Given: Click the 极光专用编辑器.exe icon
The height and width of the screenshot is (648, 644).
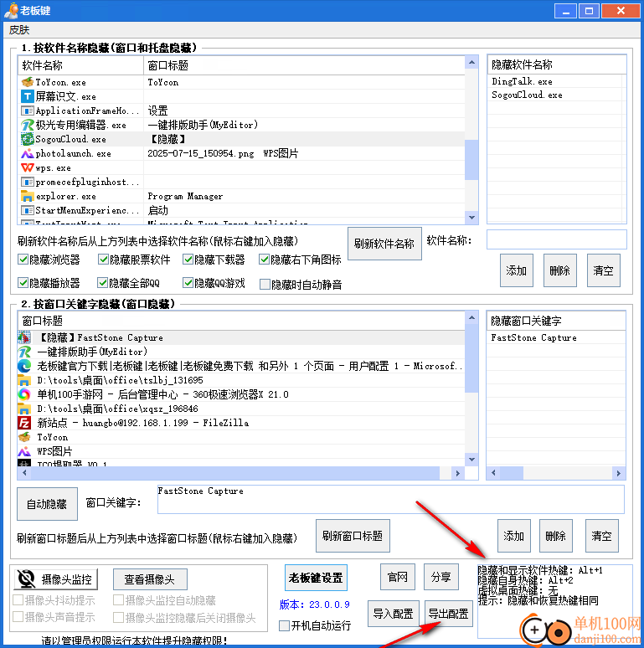Looking at the screenshot, I should coord(28,125).
